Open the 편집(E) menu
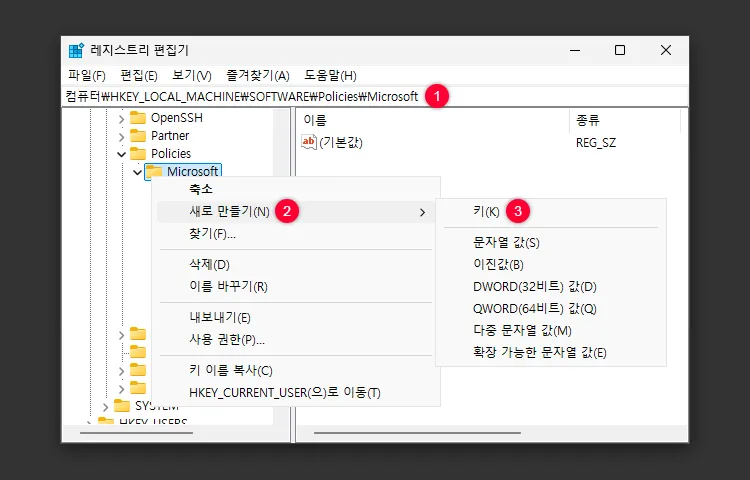The image size is (750, 480). (x=139, y=76)
